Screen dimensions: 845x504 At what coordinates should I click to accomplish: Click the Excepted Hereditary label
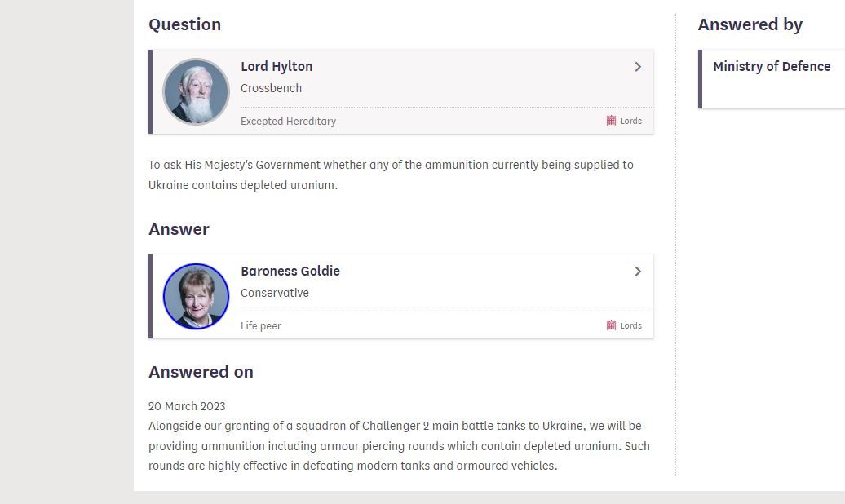(x=288, y=122)
